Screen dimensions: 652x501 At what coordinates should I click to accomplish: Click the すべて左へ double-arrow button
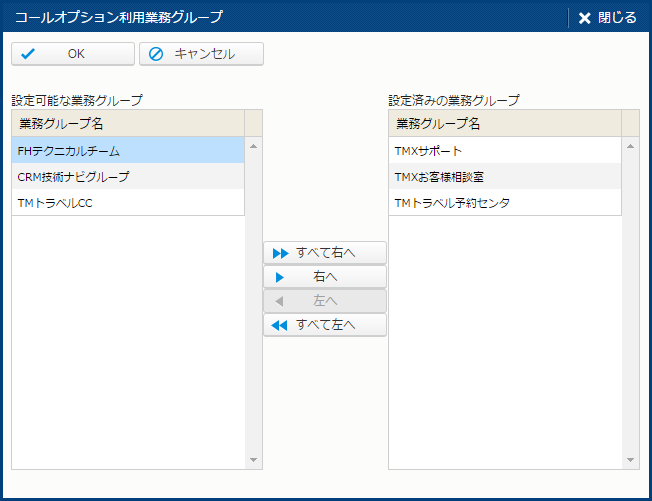coord(324,325)
